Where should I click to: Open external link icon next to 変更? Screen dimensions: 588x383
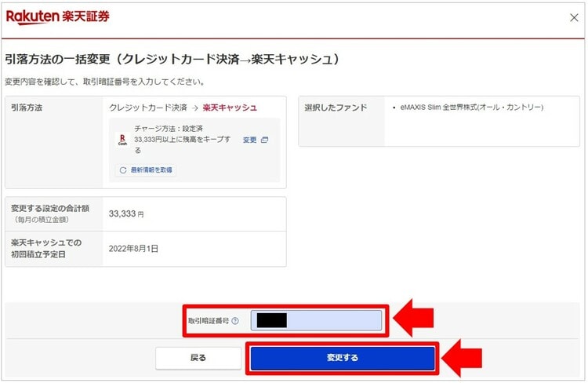[x=264, y=140]
